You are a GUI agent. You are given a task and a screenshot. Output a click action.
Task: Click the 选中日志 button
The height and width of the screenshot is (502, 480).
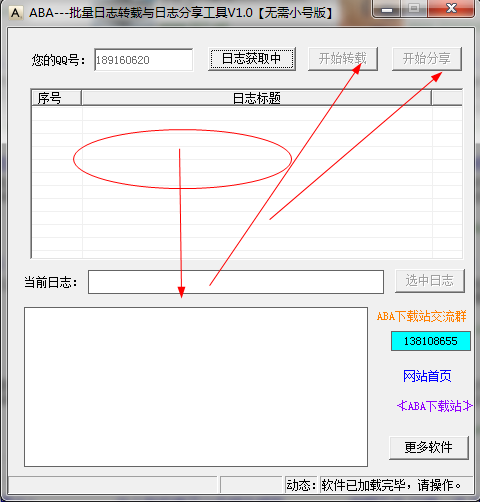[429, 281]
